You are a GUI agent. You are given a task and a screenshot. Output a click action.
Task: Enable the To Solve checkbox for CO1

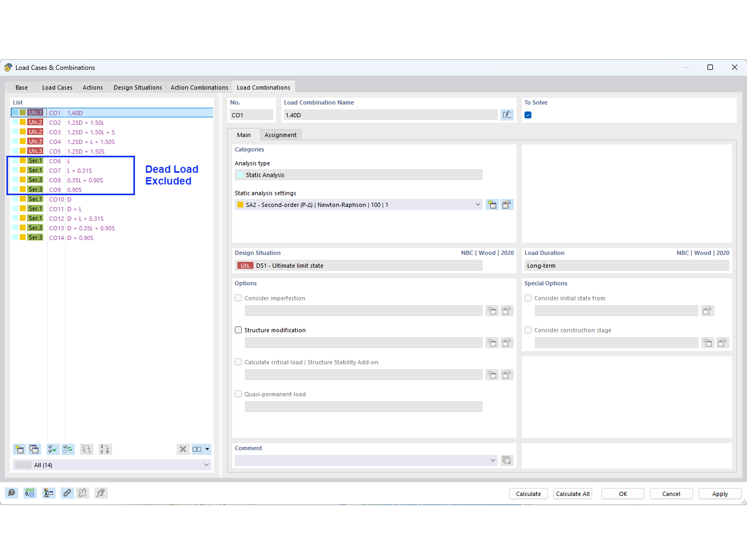tap(528, 115)
